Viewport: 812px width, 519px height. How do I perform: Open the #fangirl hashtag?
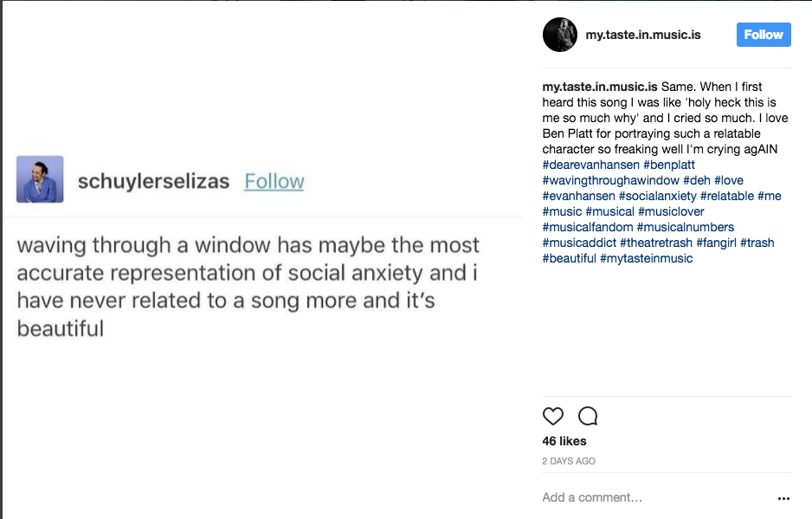[716, 243]
